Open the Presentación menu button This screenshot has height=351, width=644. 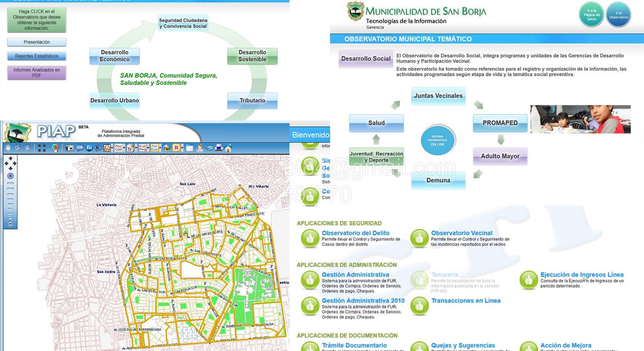click(x=37, y=42)
